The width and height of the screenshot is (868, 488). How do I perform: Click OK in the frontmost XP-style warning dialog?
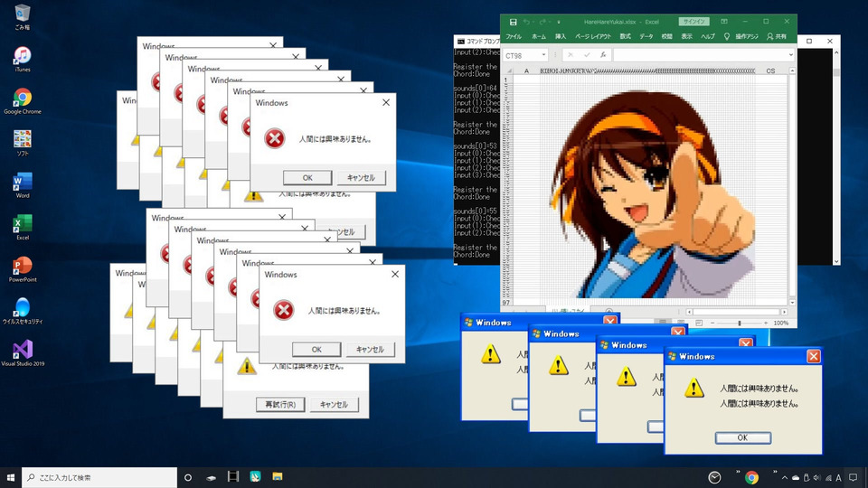tap(742, 437)
